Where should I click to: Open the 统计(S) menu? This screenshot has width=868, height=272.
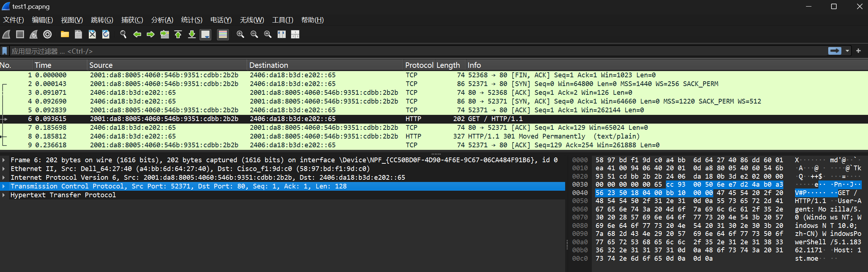pyautogui.click(x=192, y=20)
